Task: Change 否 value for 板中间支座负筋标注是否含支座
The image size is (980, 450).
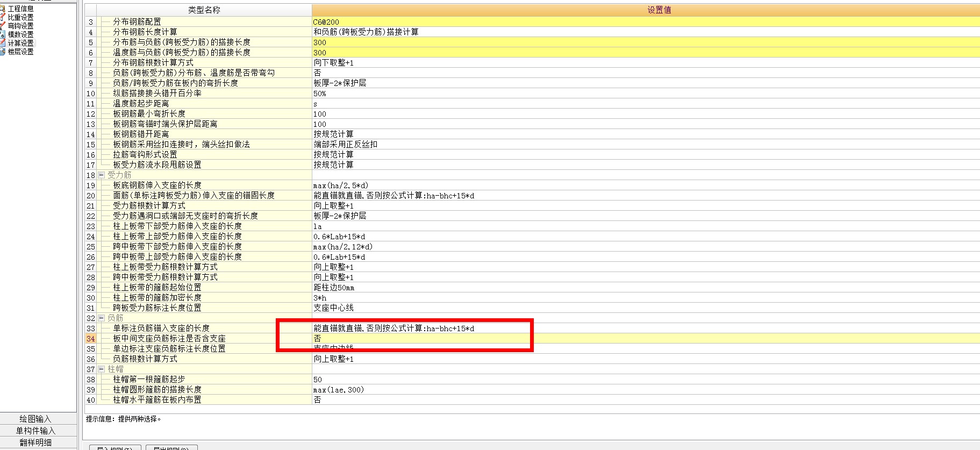Action: point(646,339)
